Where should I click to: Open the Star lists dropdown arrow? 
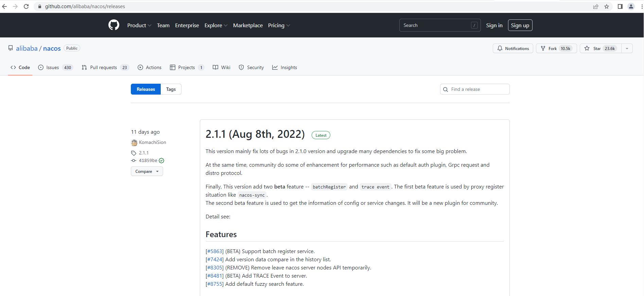click(627, 49)
